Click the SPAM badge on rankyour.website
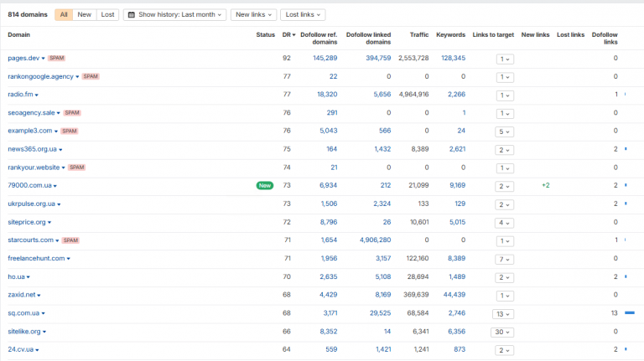 pos(76,168)
